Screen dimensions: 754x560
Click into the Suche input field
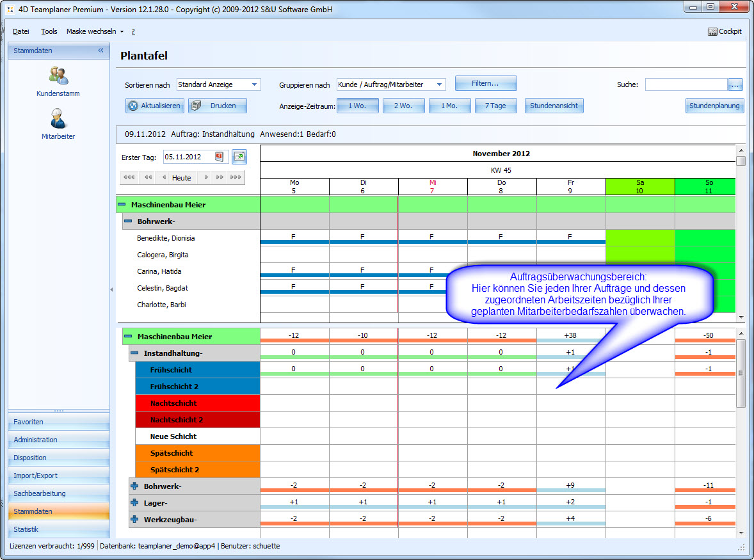686,84
